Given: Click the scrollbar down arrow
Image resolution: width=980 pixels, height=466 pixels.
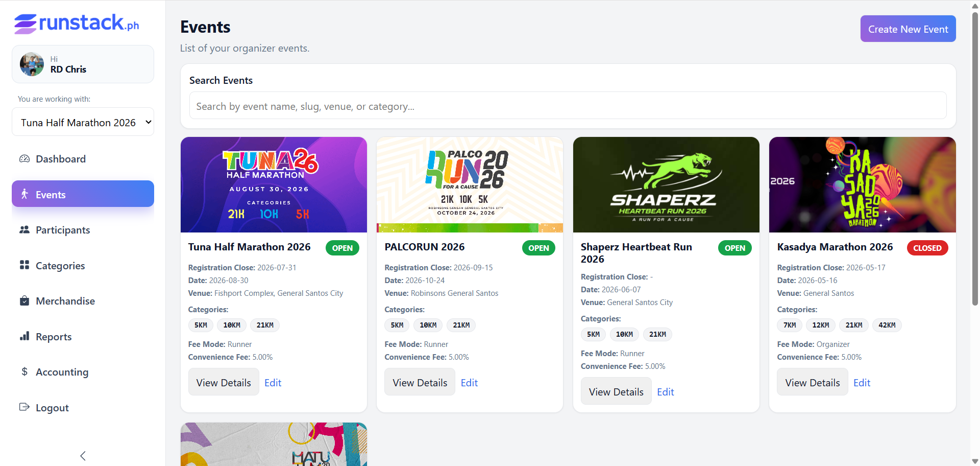Looking at the screenshot, I should point(975,461).
